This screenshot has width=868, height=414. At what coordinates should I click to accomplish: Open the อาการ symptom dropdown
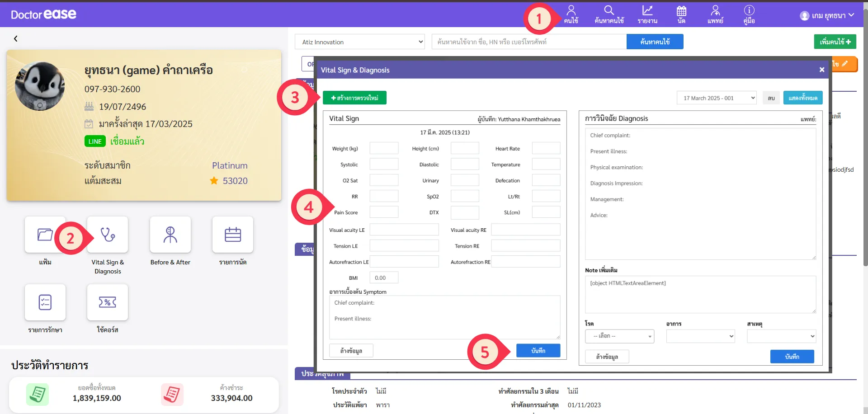pos(700,336)
